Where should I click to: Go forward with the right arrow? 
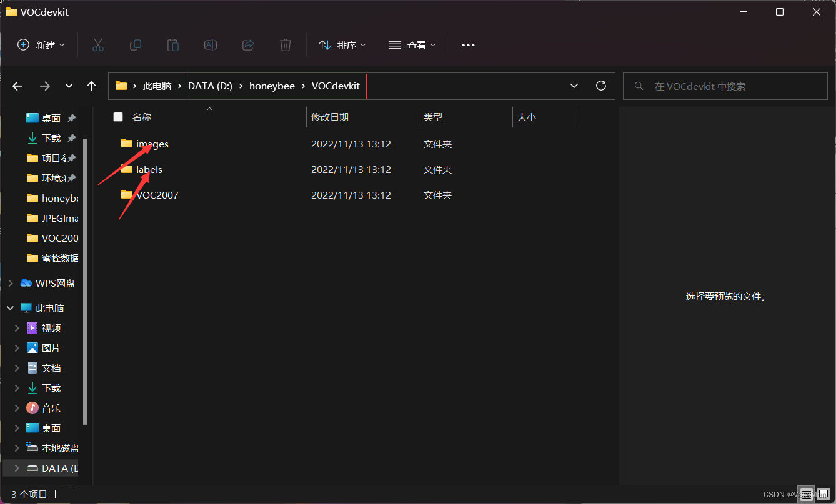44,86
